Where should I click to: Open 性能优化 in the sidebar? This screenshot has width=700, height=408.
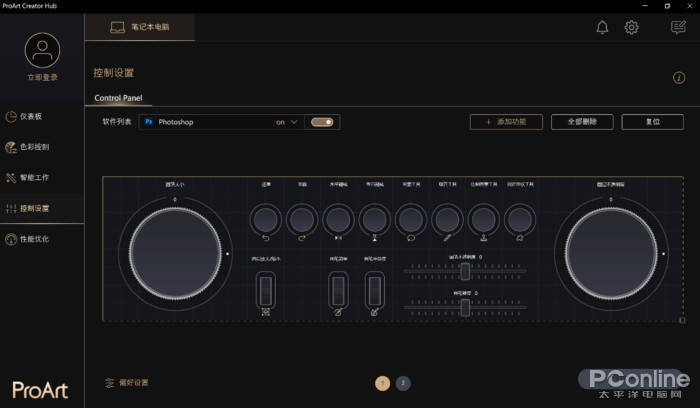[x=34, y=239]
